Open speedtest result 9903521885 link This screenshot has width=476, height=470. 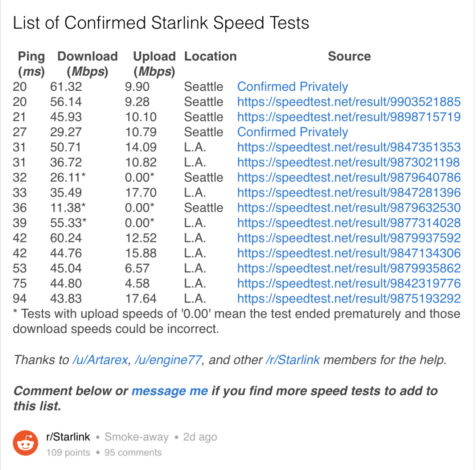(349, 102)
